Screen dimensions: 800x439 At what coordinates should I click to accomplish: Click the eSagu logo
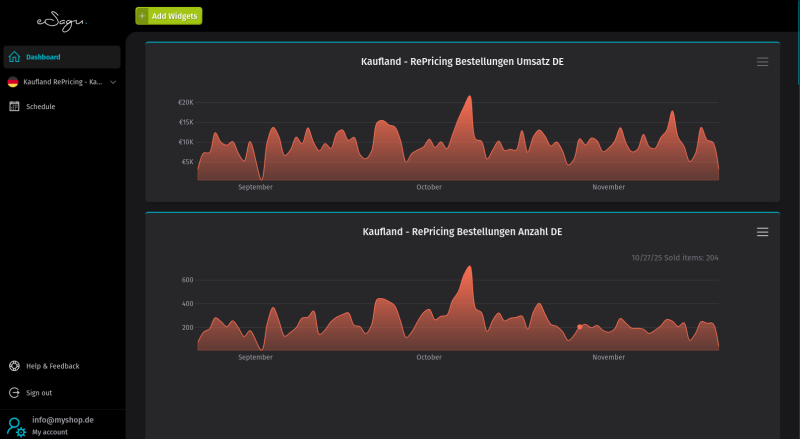click(62, 21)
